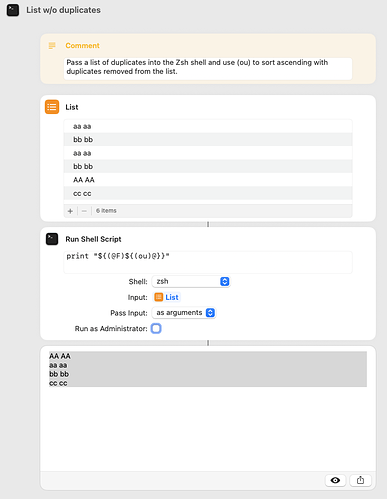Click the orange List action icon
The image size is (387, 499).
click(x=52, y=107)
